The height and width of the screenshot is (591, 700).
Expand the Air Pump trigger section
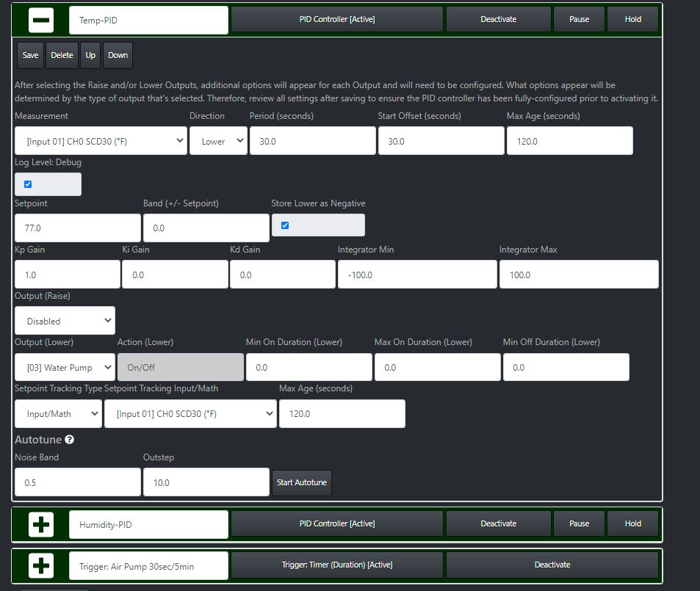pyautogui.click(x=40, y=565)
